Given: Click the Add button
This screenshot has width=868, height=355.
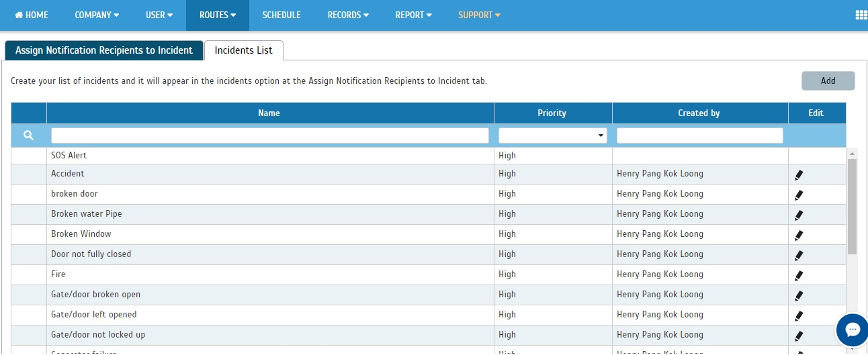Looking at the screenshot, I should (x=828, y=81).
